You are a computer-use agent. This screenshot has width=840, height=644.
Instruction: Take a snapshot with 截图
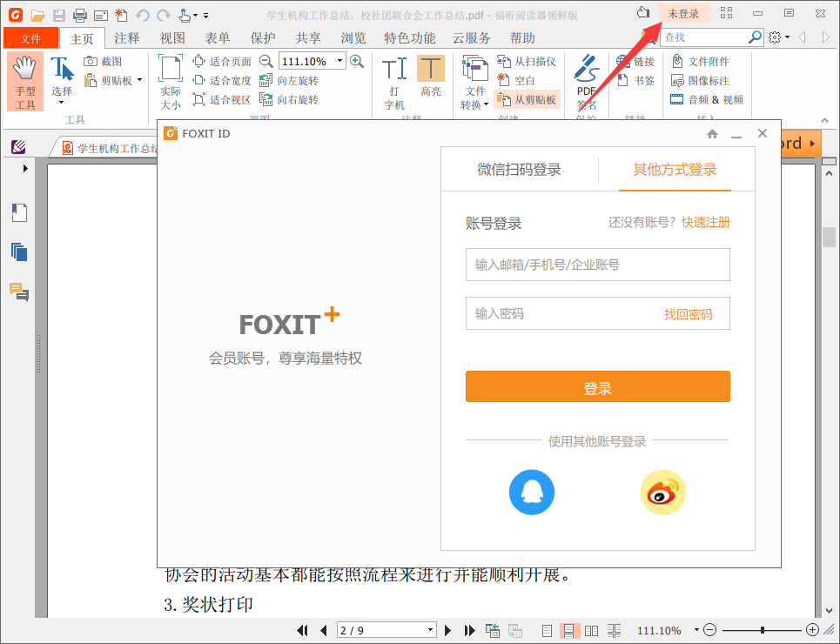pos(103,61)
